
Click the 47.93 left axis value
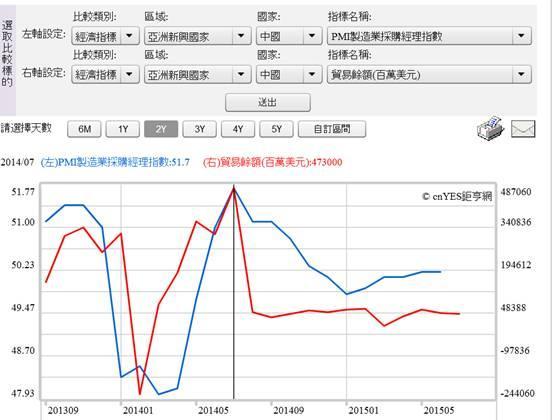tap(23, 393)
